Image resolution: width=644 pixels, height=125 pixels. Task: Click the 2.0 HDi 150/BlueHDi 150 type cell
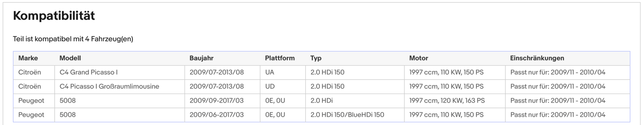355,115
